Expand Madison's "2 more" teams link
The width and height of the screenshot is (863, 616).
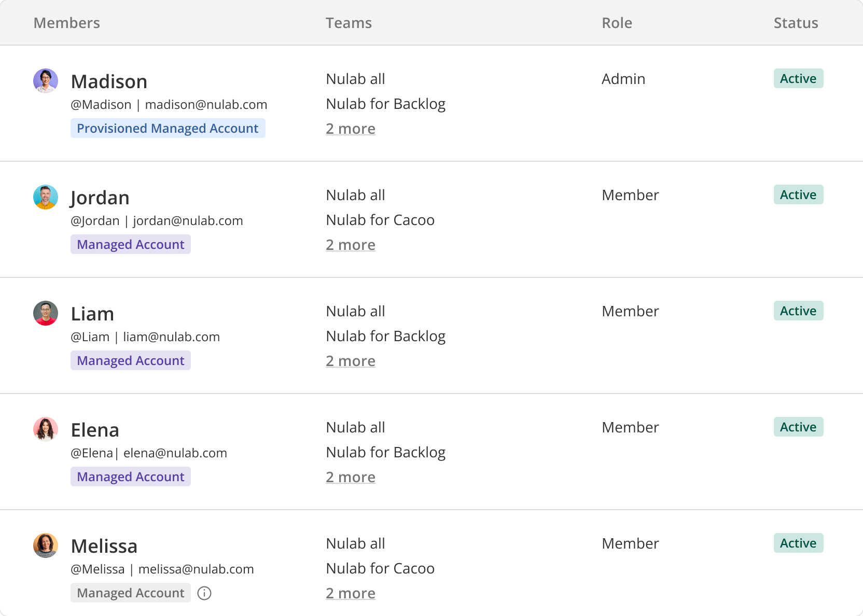tap(351, 129)
